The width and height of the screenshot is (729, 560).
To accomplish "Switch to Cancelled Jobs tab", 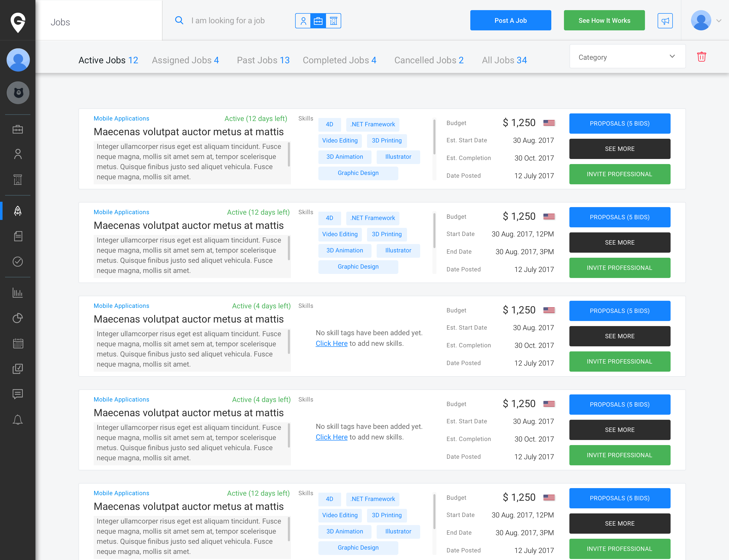I will pyautogui.click(x=429, y=60).
